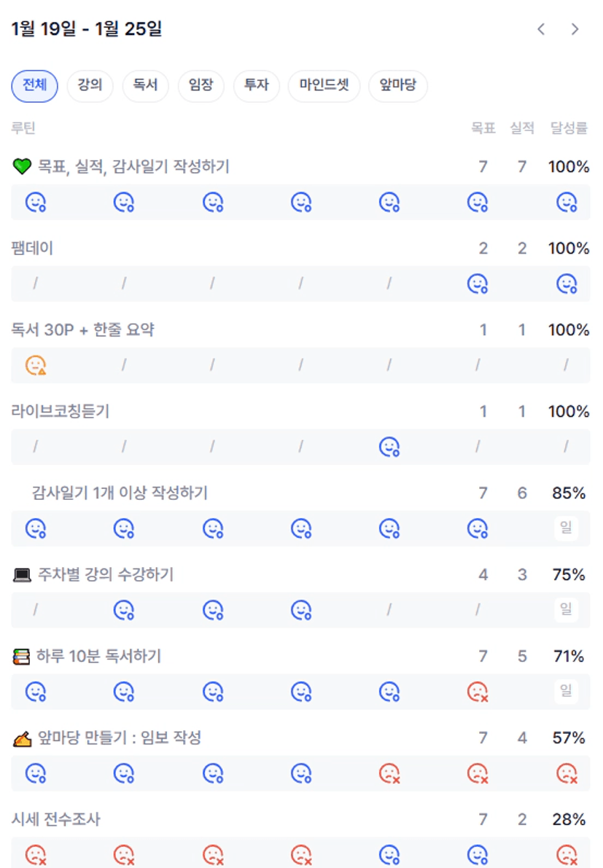Select the 전체 filter tab
The width and height of the screenshot is (603, 868).
pos(34,86)
